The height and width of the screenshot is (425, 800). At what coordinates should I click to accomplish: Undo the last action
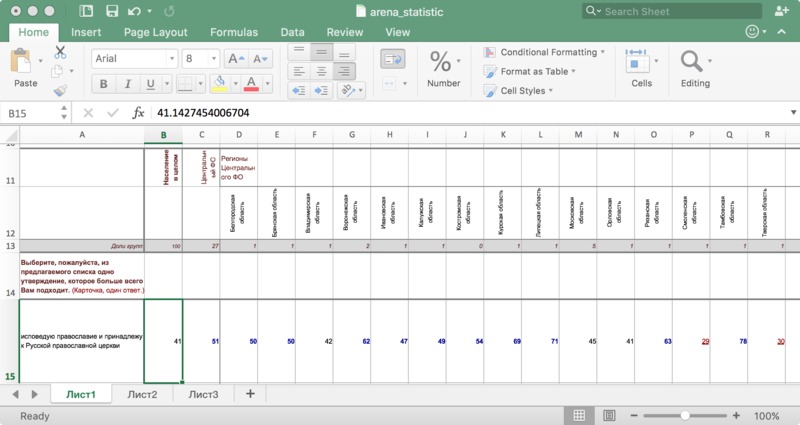click(x=134, y=11)
